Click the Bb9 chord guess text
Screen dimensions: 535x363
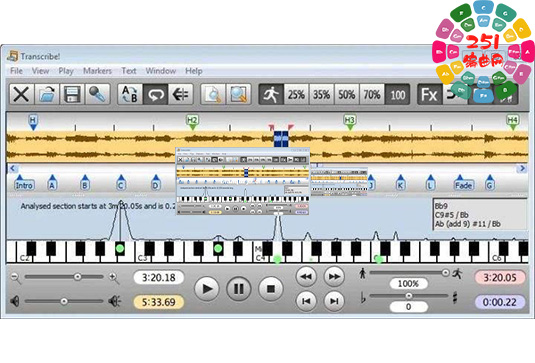[x=441, y=206]
